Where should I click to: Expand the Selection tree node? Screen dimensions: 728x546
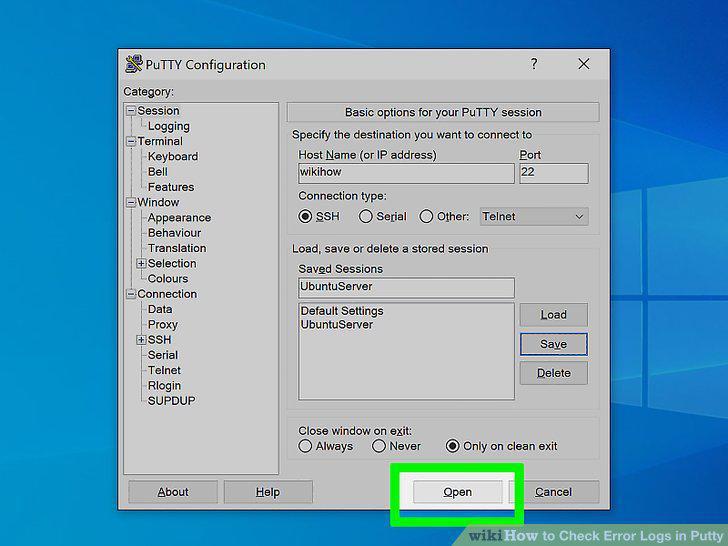click(x=141, y=263)
